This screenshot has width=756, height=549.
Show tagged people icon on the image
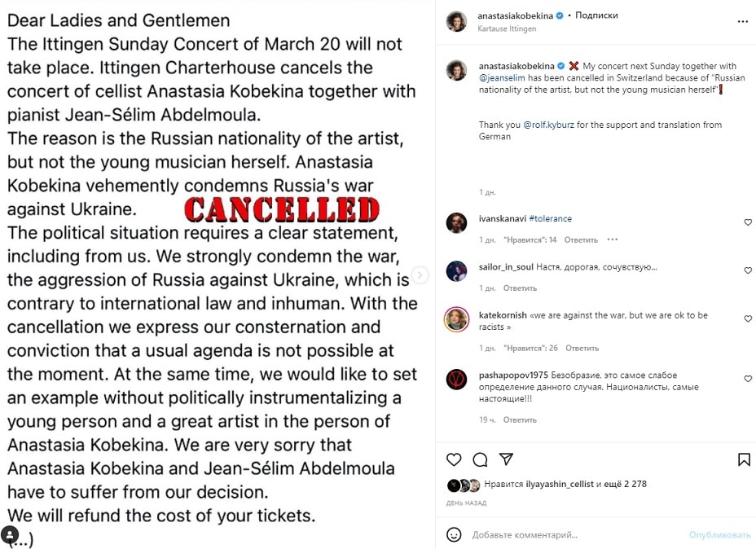(x=10, y=534)
